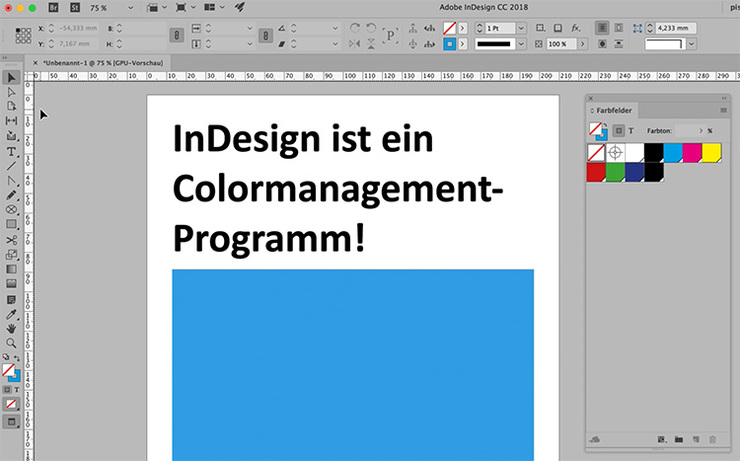This screenshot has height=461, width=740.
Task: Enable no text wrap option
Action: pyautogui.click(x=602, y=28)
